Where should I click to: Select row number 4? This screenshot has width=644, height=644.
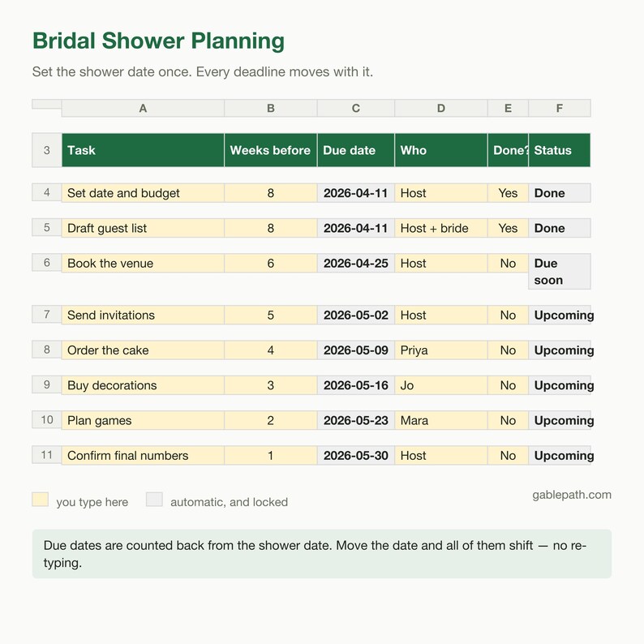pyautogui.click(x=47, y=192)
